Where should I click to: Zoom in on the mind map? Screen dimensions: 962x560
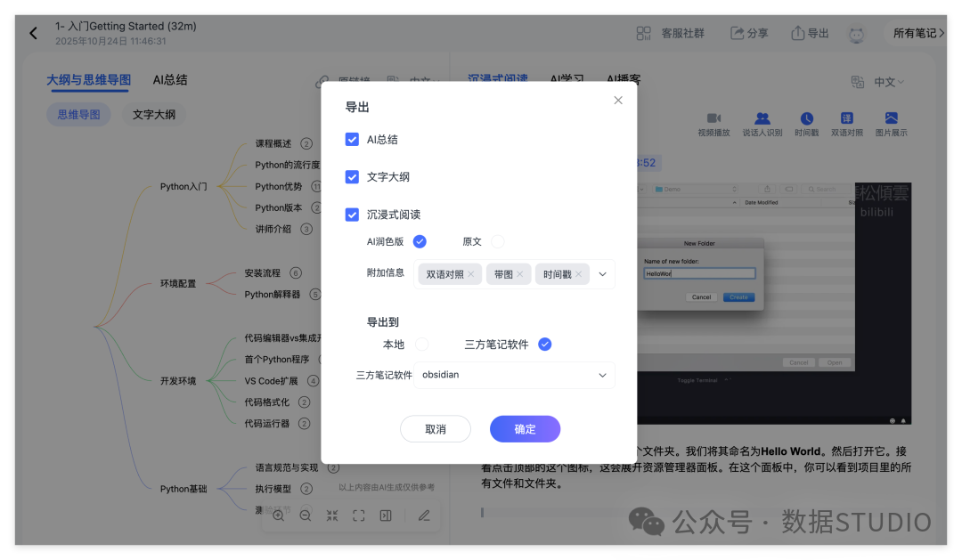click(x=279, y=515)
